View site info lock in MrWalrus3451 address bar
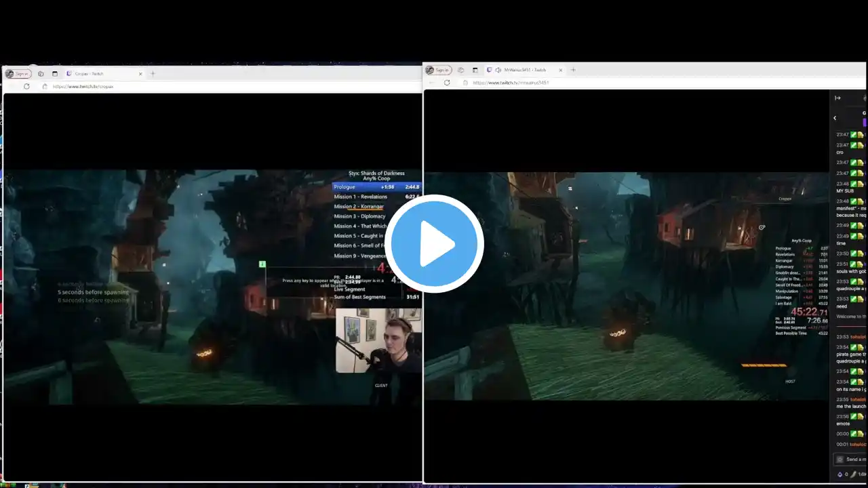This screenshot has height=488, width=868. (x=465, y=83)
